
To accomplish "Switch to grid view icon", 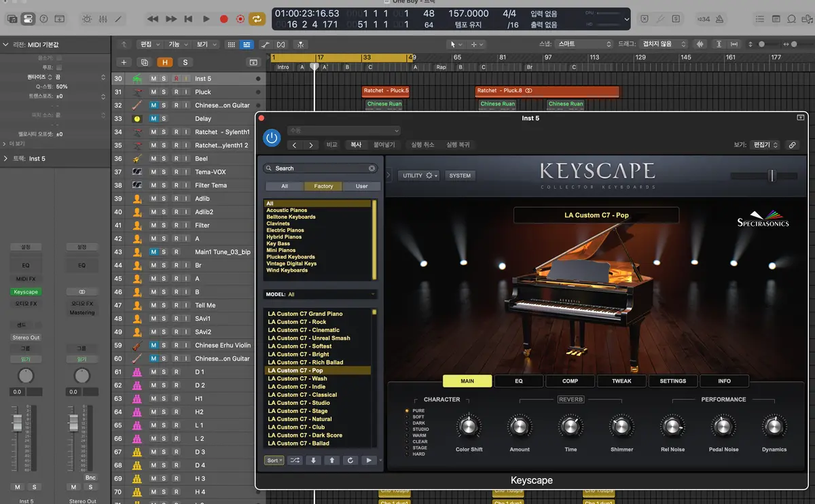I will pos(231,44).
